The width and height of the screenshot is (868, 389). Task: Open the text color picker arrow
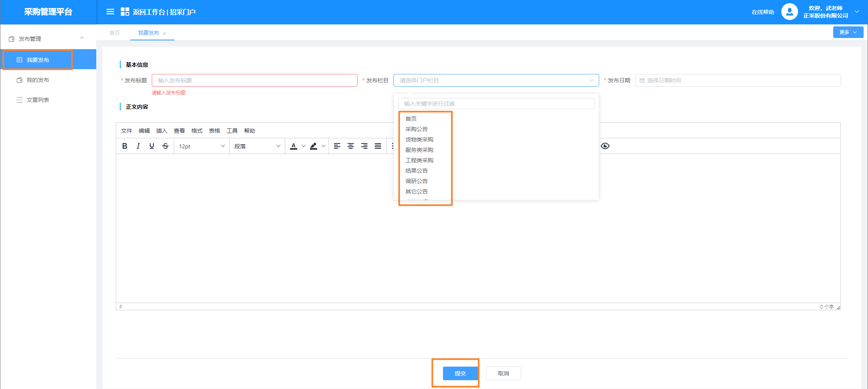[x=304, y=146]
